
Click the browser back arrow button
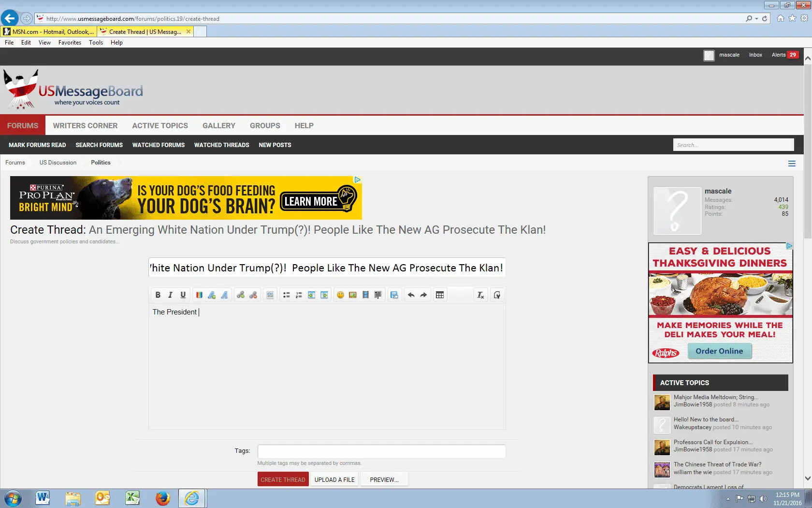tap(9, 18)
